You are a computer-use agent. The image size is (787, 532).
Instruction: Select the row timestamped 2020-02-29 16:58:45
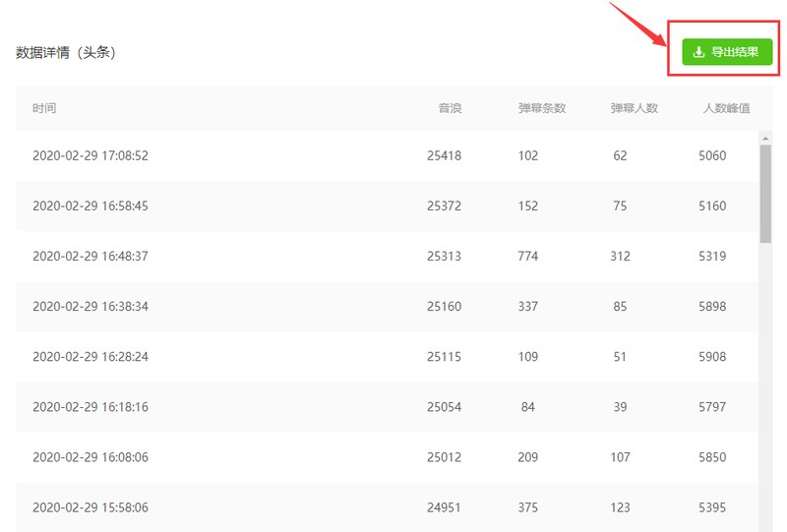click(387, 206)
